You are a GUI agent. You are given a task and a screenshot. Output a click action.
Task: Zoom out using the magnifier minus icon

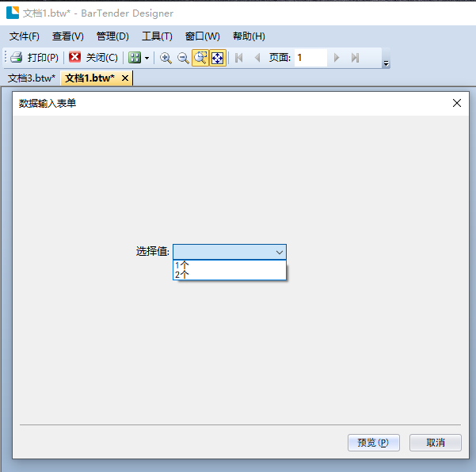(183, 58)
